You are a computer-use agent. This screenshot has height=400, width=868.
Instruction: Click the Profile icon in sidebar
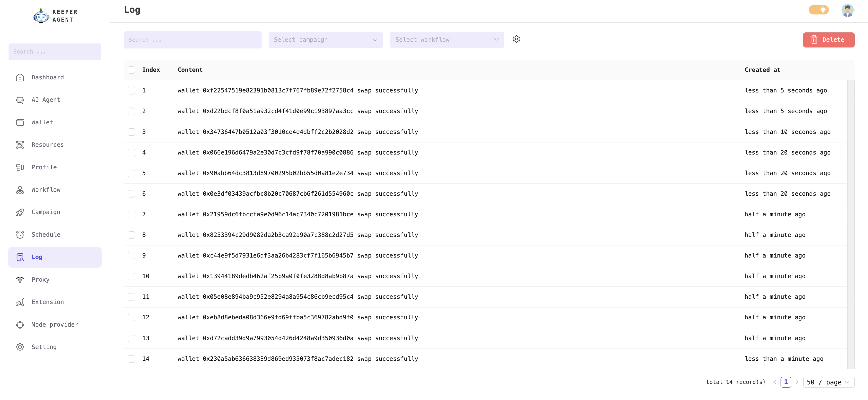coord(20,168)
